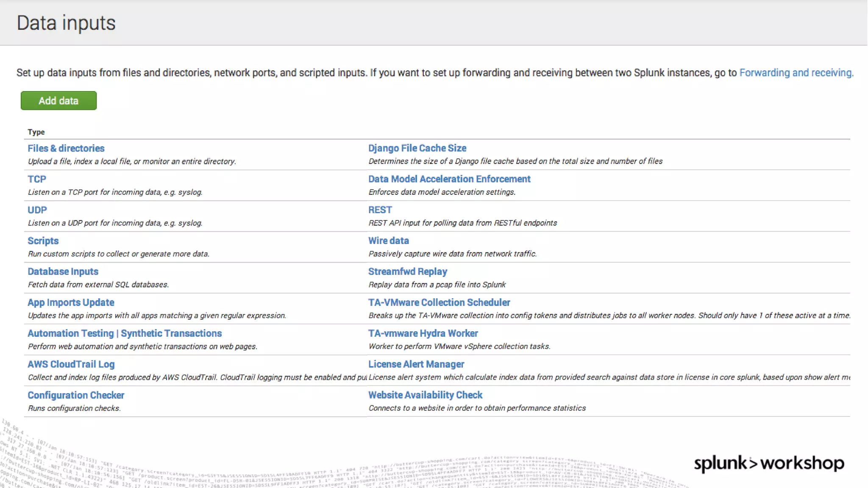The height and width of the screenshot is (488, 868).
Task: Click Streamfwd Replay link
Action: pos(407,272)
